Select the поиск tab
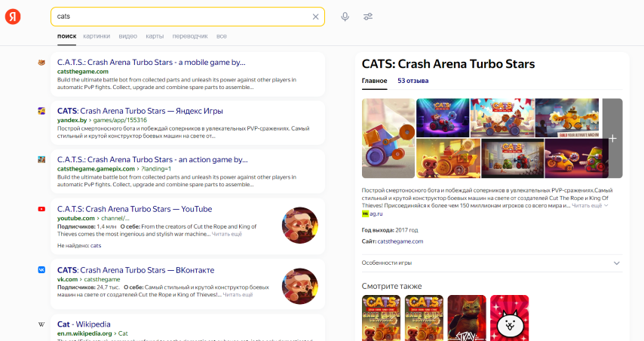Screen dimensions: 644x341 pos(66,36)
